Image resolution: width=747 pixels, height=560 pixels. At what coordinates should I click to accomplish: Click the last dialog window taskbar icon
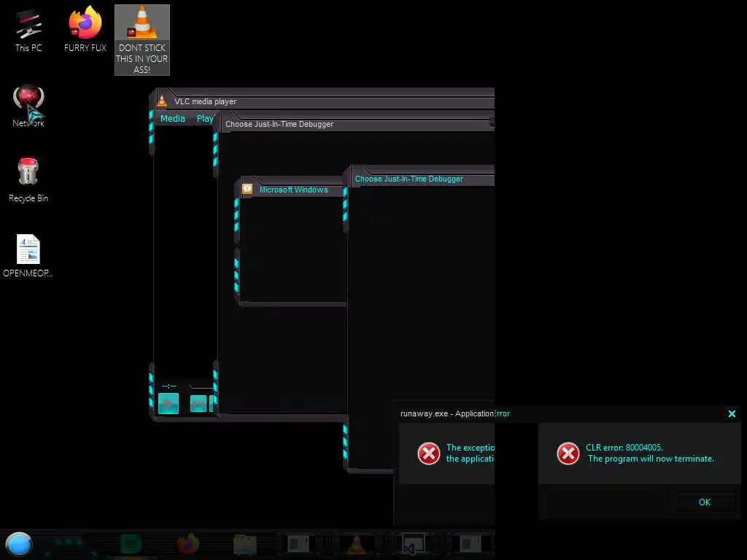click(471, 544)
